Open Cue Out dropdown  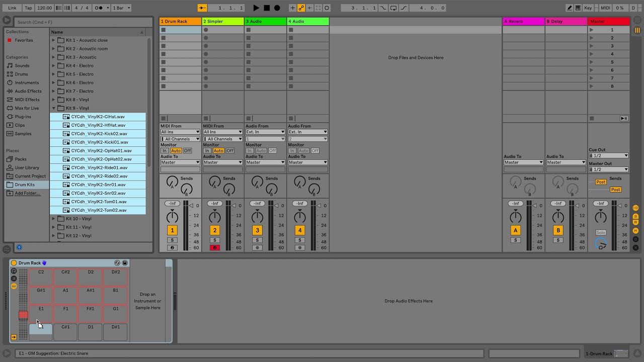[609, 156]
